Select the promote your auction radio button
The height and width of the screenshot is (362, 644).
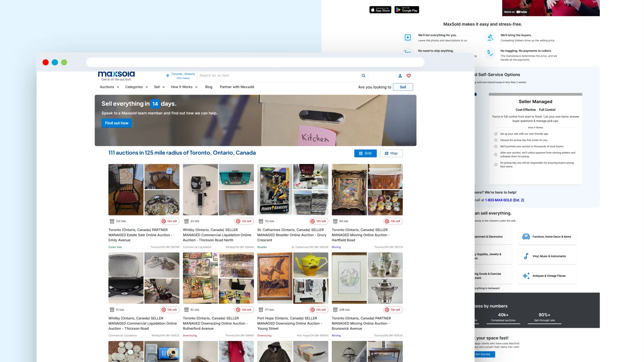click(496, 146)
